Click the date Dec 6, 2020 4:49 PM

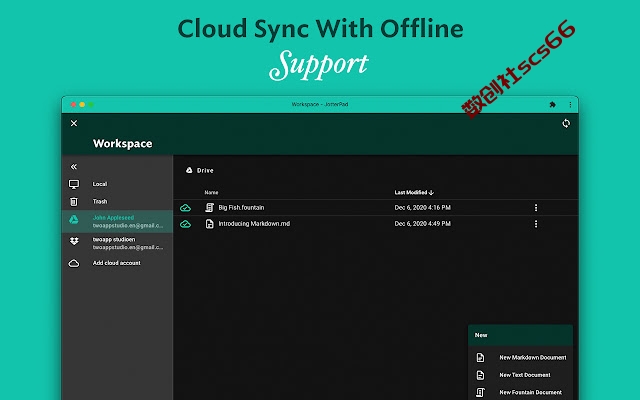click(x=422, y=224)
